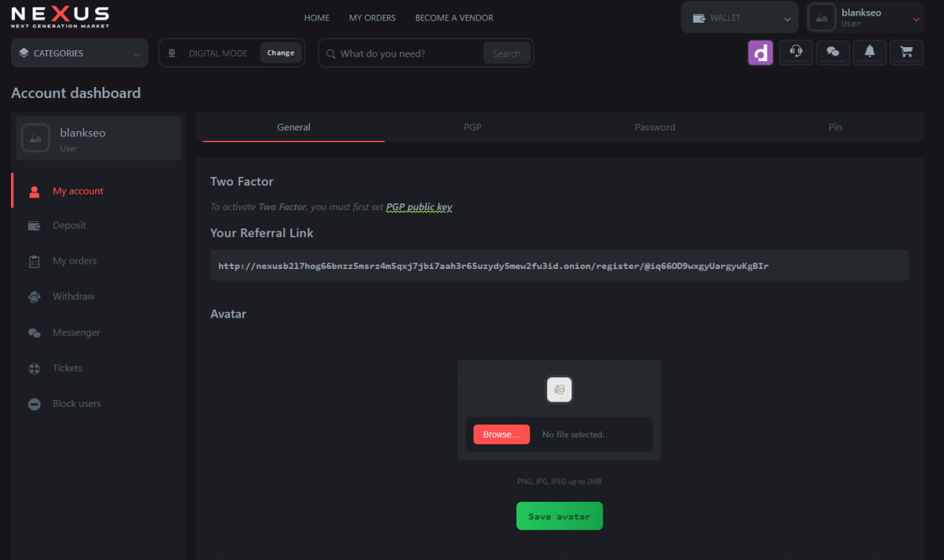Click the referral link text box
944x560 pixels.
tap(559, 265)
